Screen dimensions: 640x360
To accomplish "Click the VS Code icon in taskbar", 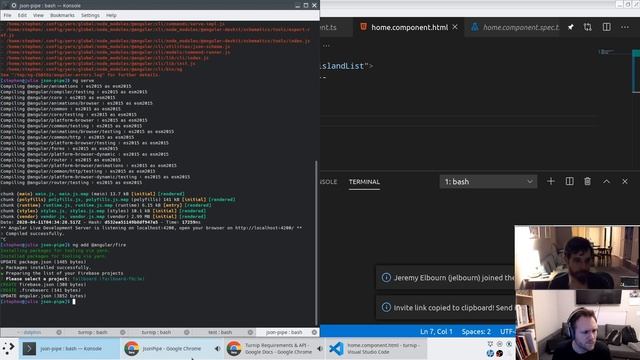I will (x=336, y=349).
